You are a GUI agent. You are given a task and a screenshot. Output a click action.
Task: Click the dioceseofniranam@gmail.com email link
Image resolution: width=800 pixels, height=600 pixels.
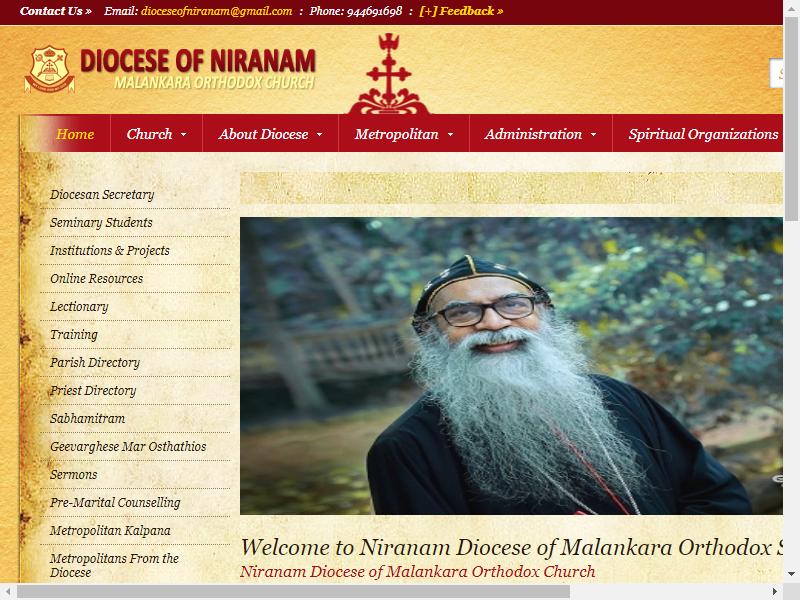pyautogui.click(x=216, y=11)
